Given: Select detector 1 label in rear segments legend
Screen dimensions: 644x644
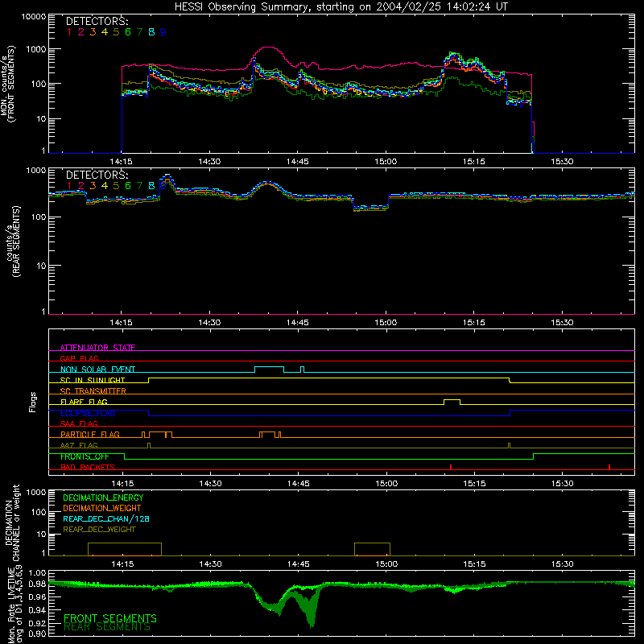Looking at the screenshot, I should [69, 186].
